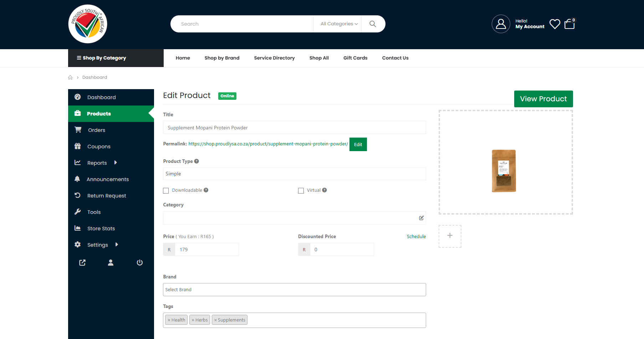Click the category edit pencil icon
644x339 pixels.
tap(421, 218)
